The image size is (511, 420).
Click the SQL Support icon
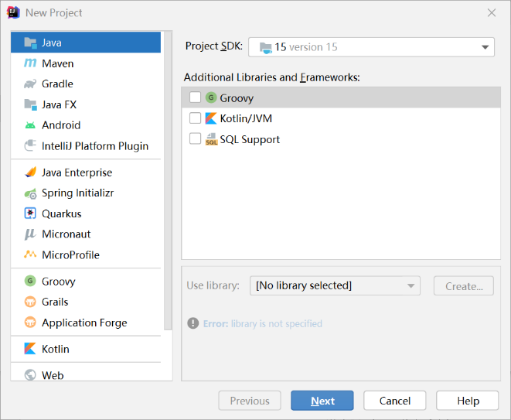point(211,139)
